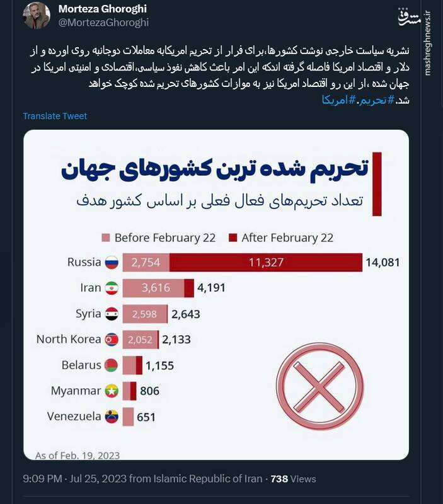Select the Belarus flag icon
The width and height of the screenshot is (443, 504).
(x=112, y=365)
